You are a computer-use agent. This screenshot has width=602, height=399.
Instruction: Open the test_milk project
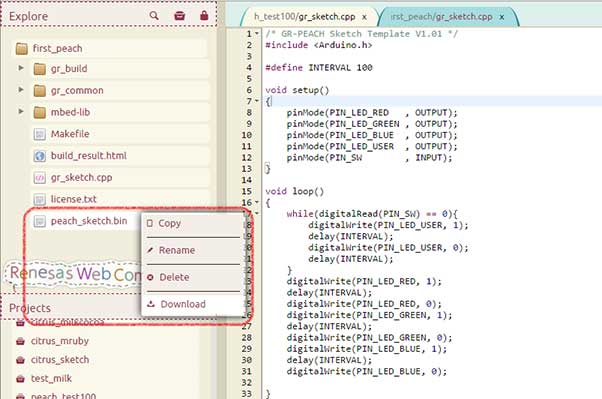tap(51, 379)
